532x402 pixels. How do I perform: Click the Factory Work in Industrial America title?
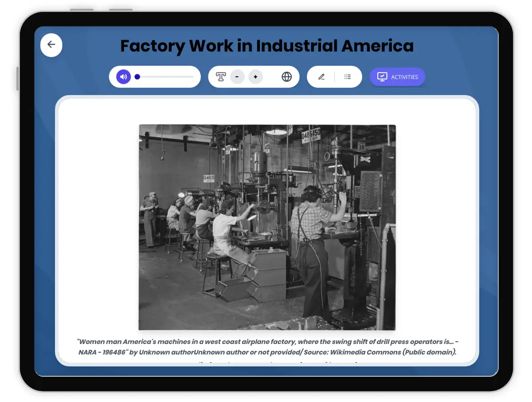[267, 46]
